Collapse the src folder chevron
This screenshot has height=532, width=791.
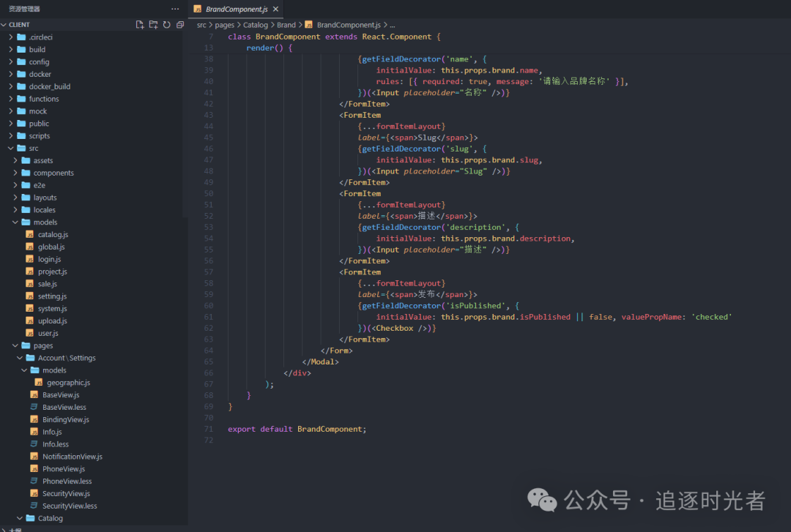[x=11, y=149]
